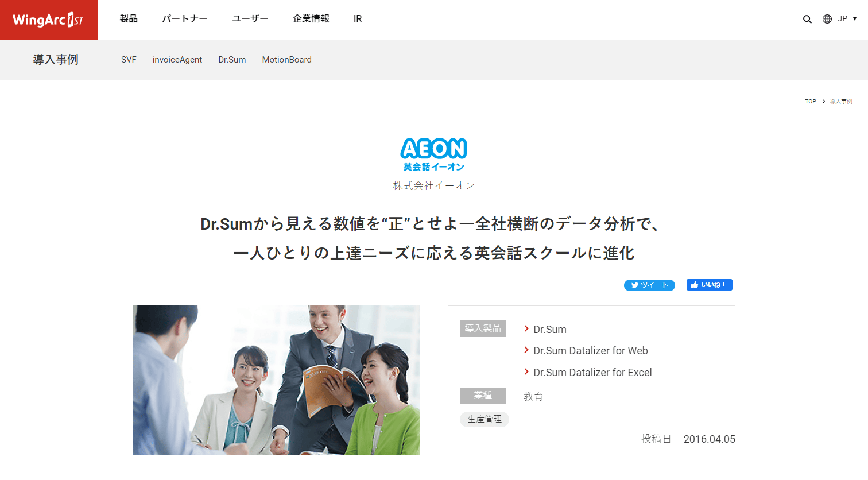Go to TOP in the breadcrumb

(x=811, y=102)
